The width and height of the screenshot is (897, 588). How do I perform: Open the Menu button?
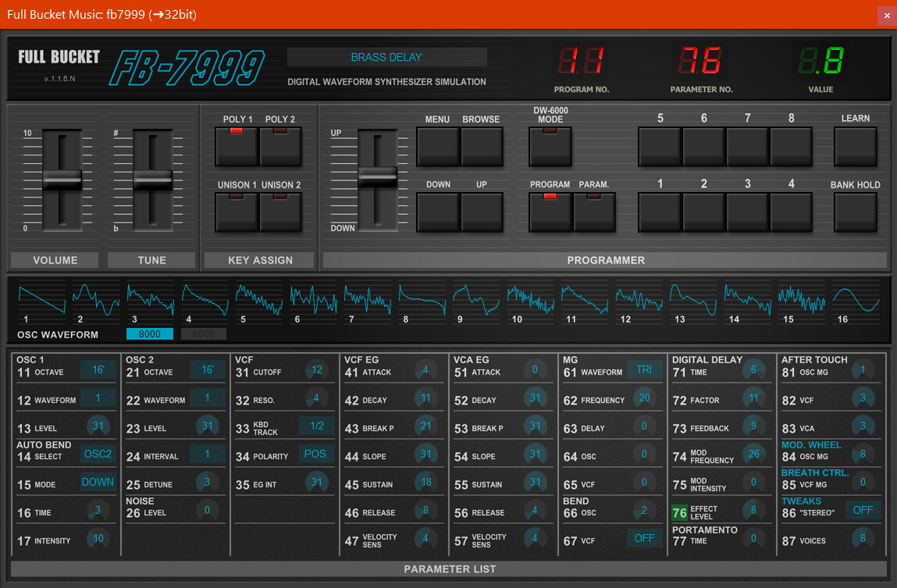(x=438, y=147)
